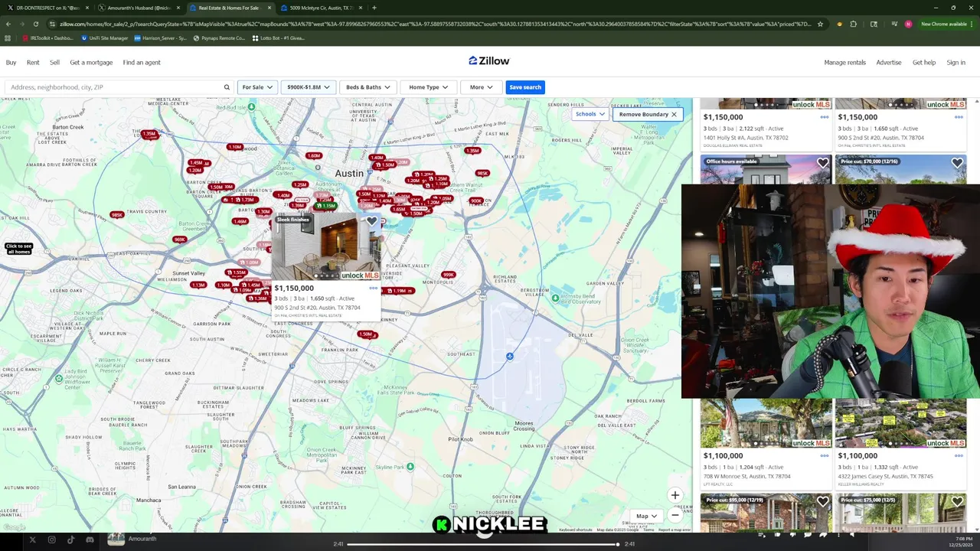Close the Real Estate & Homes For Sale tab
Viewport: 980px width, 551px height.
pyautogui.click(x=269, y=8)
